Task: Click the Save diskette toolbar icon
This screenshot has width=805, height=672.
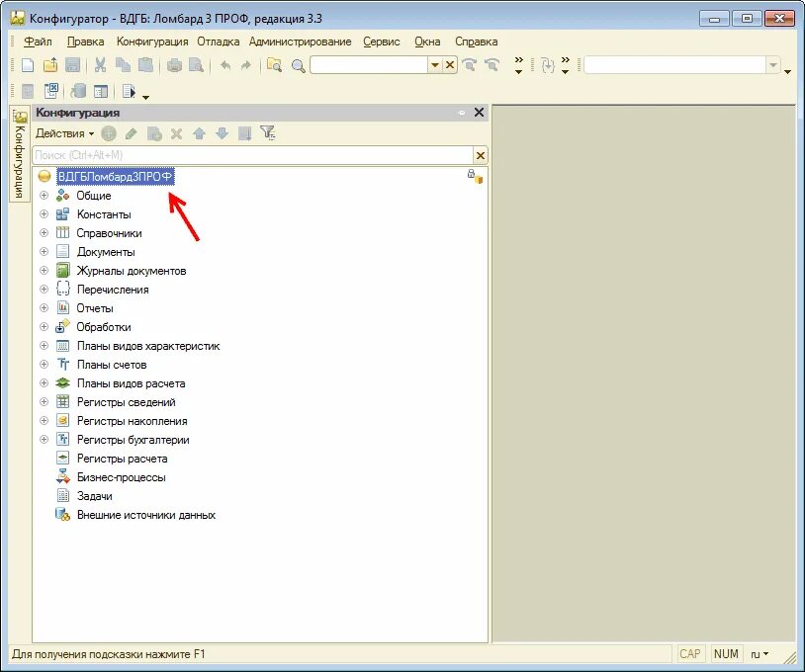Action: click(x=73, y=65)
